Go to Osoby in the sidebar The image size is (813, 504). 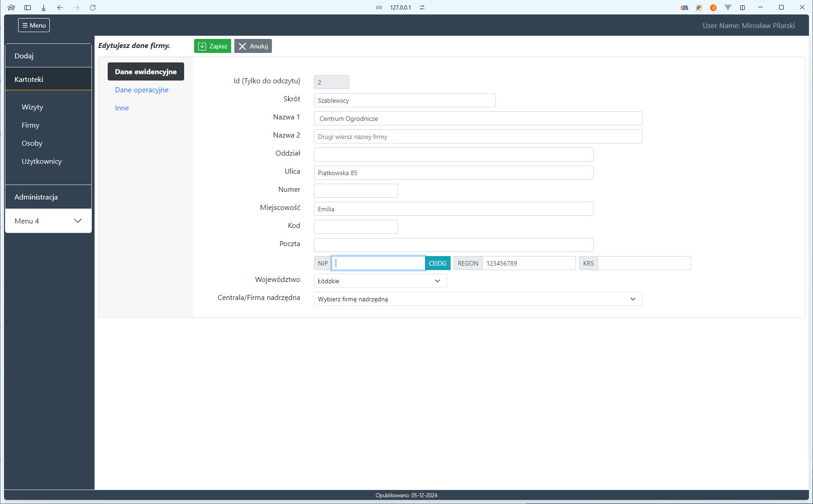tap(32, 143)
